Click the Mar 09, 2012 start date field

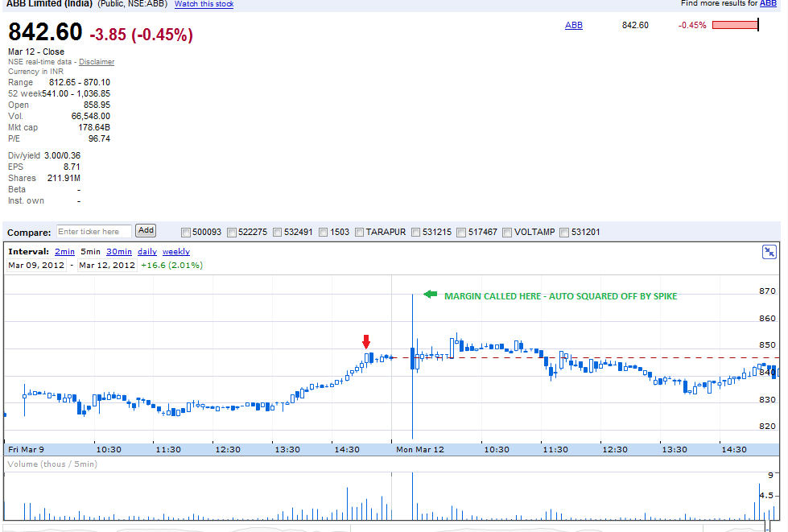[x=36, y=266]
